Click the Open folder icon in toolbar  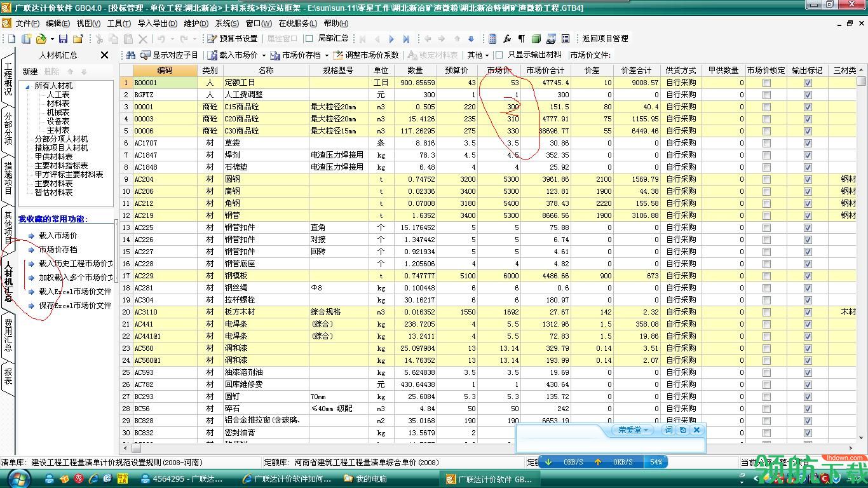coord(41,39)
